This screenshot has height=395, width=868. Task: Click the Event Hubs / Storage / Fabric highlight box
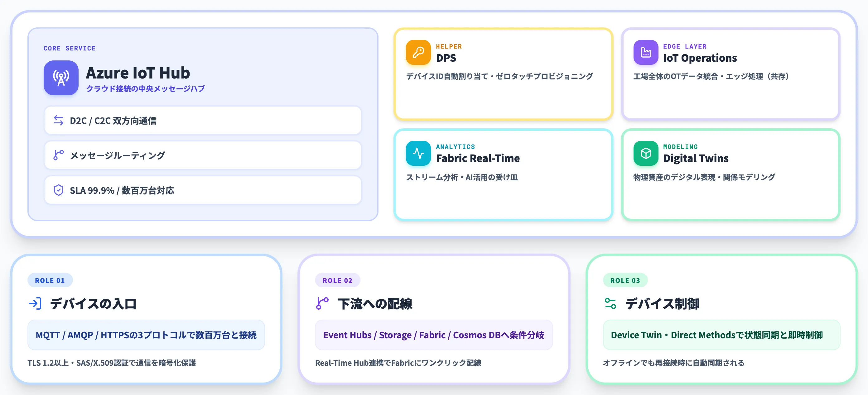[434, 335]
